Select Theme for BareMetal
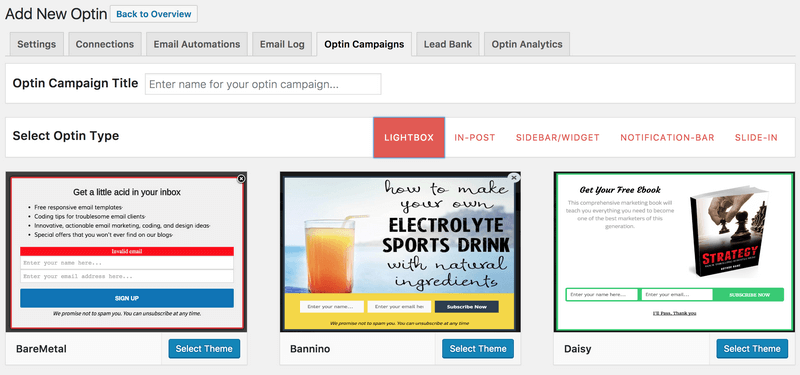Image resolution: width=800 pixels, height=375 pixels. (x=204, y=349)
